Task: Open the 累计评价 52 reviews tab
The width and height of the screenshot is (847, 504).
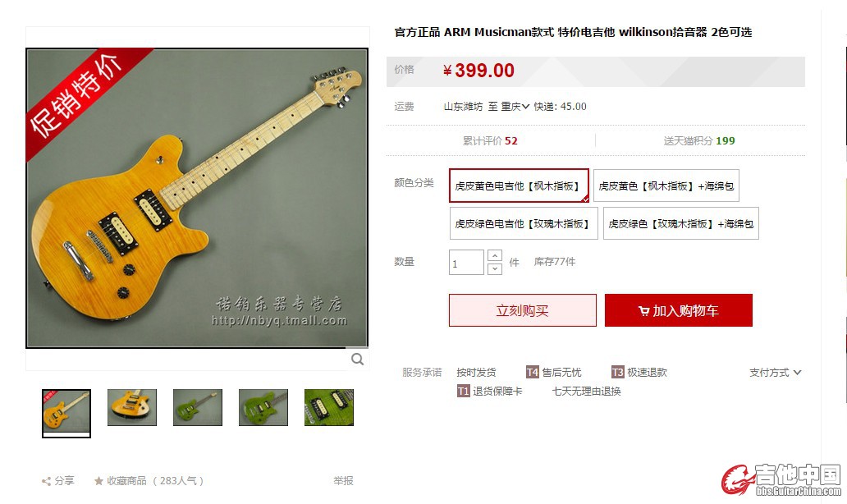Action: point(490,141)
